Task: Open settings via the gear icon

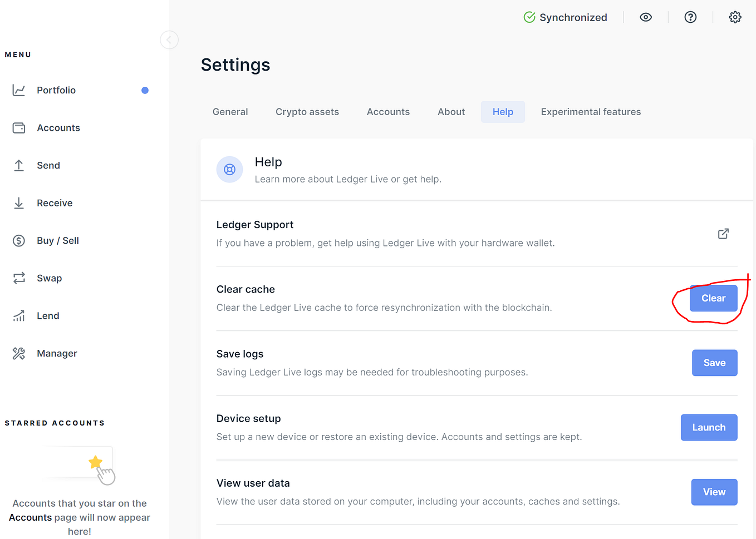Action: click(x=735, y=17)
